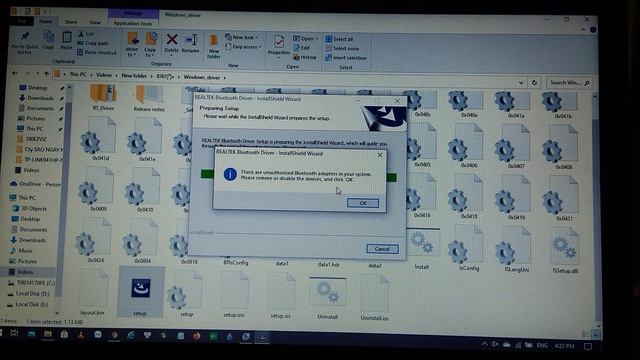640x360 pixels.
Task: Click the Move to icon in ribbon
Action: pos(132,44)
